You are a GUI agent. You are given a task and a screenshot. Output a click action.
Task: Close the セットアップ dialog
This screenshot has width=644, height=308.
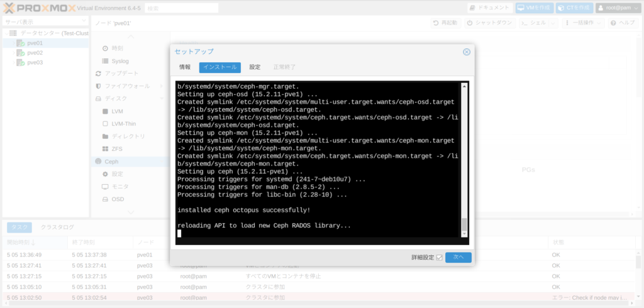coord(467,52)
